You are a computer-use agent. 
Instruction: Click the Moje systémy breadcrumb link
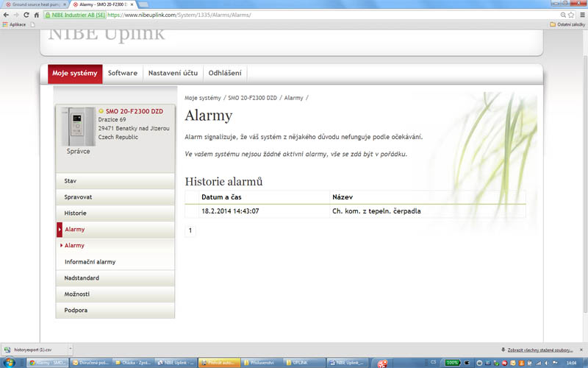click(x=203, y=98)
